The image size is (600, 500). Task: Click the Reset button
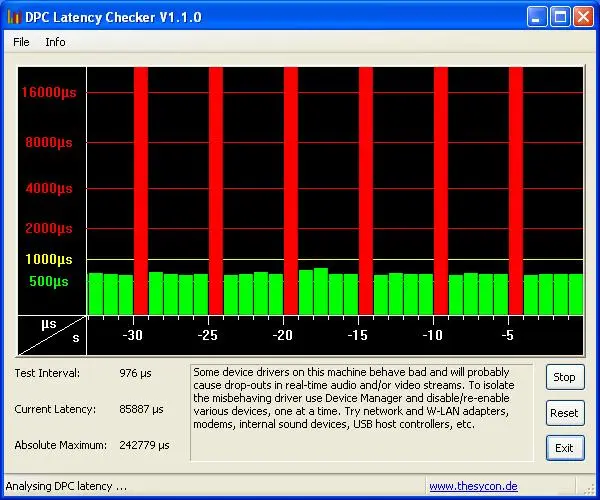click(x=565, y=413)
